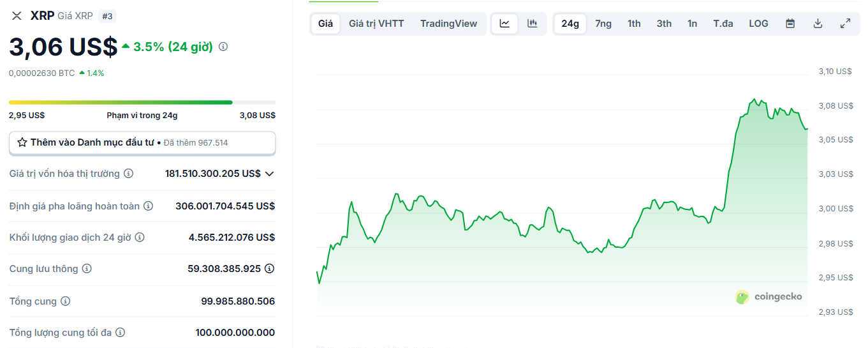868x348 pixels.
Task: Open info icon next to Định giá pha loãng hoàn toàn
Action: pyautogui.click(x=148, y=206)
